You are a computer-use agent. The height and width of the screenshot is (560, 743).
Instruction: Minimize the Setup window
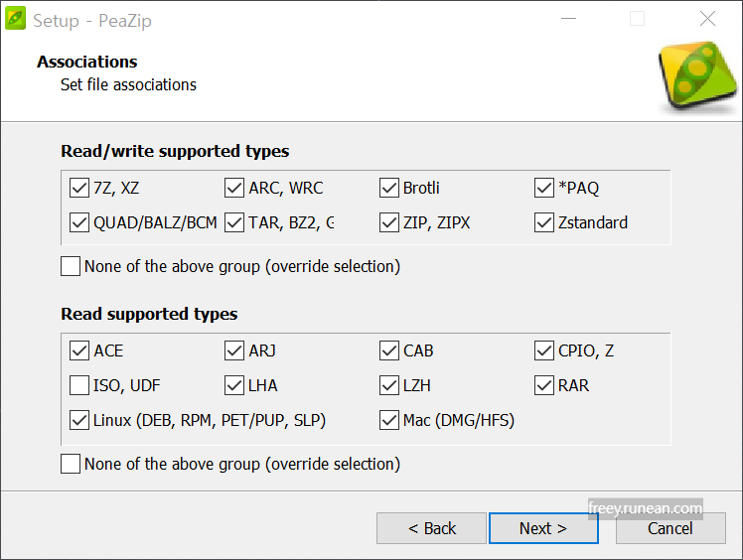pyautogui.click(x=568, y=19)
